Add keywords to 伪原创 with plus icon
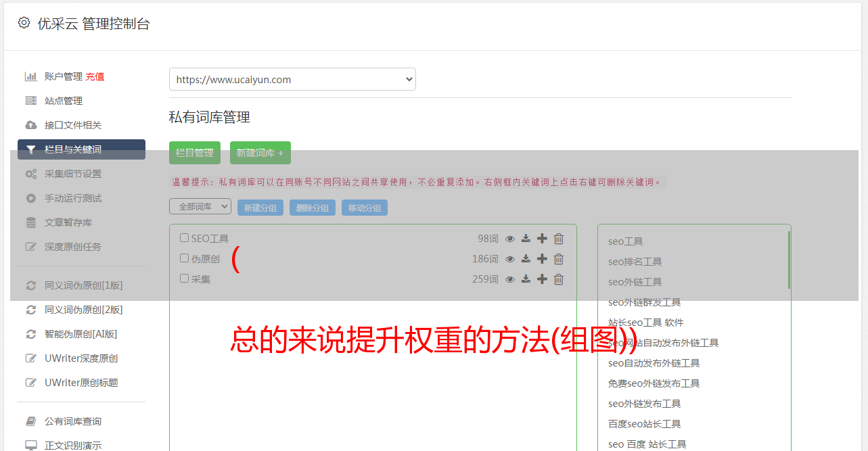Screen dimensions: 868x451 click(x=542, y=259)
